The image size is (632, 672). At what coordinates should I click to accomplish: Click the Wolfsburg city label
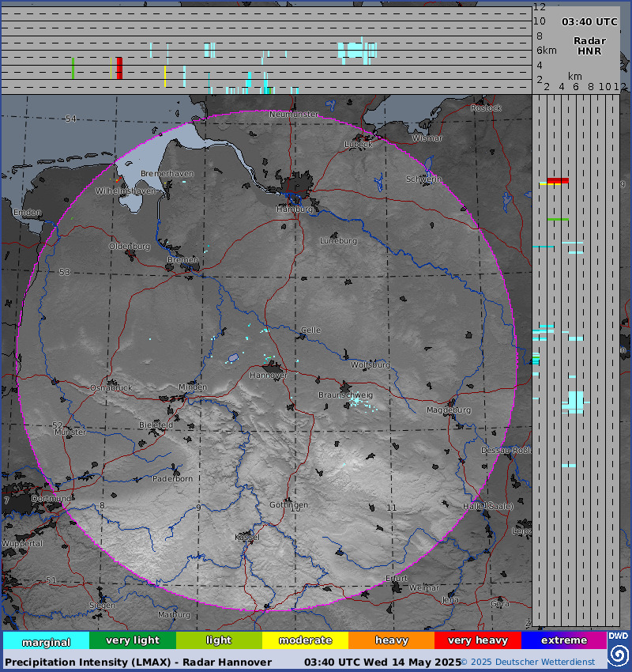coord(371,365)
